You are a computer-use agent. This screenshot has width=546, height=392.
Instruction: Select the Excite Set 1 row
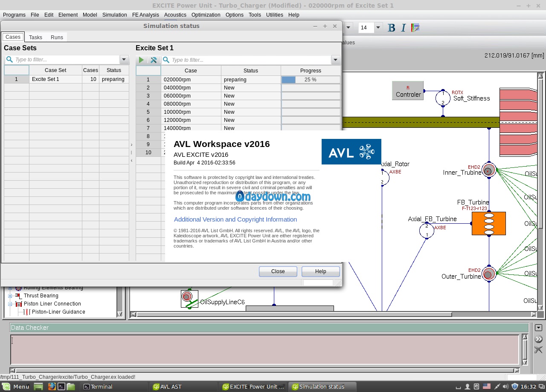[x=67, y=79]
